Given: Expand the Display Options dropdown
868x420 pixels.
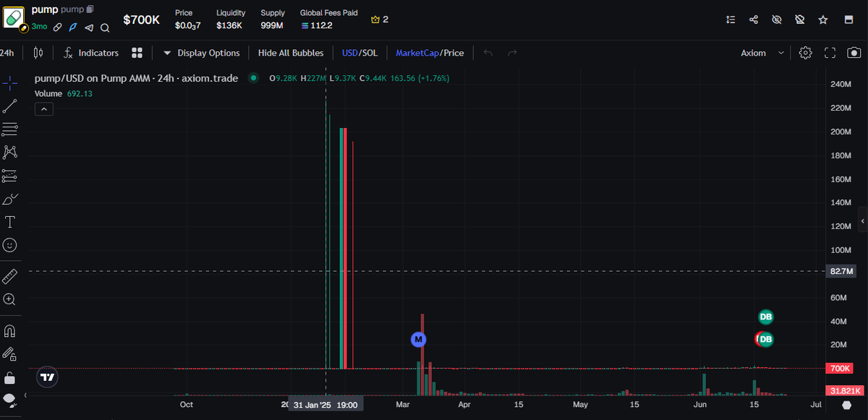Looking at the screenshot, I should [x=201, y=53].
